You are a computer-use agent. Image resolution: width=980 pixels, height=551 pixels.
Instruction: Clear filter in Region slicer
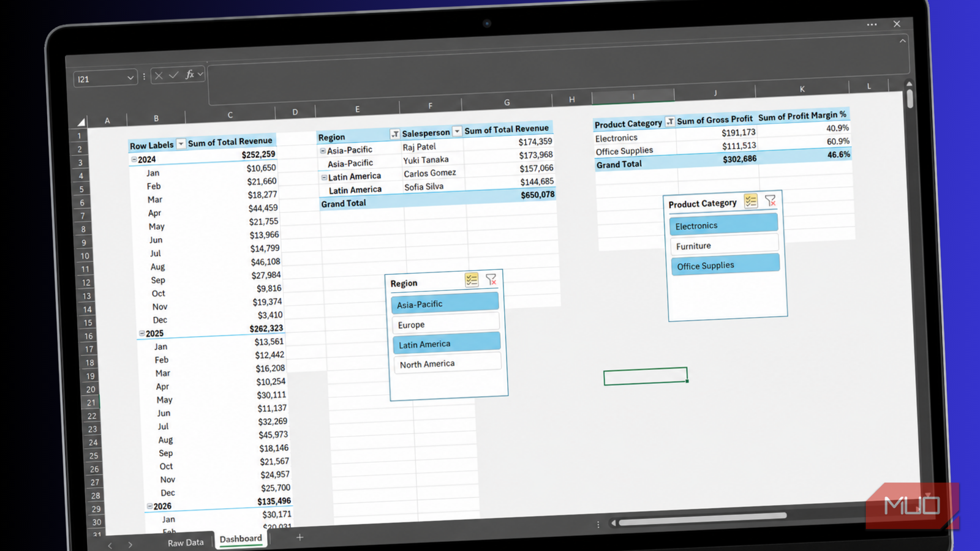pos(491,279)
